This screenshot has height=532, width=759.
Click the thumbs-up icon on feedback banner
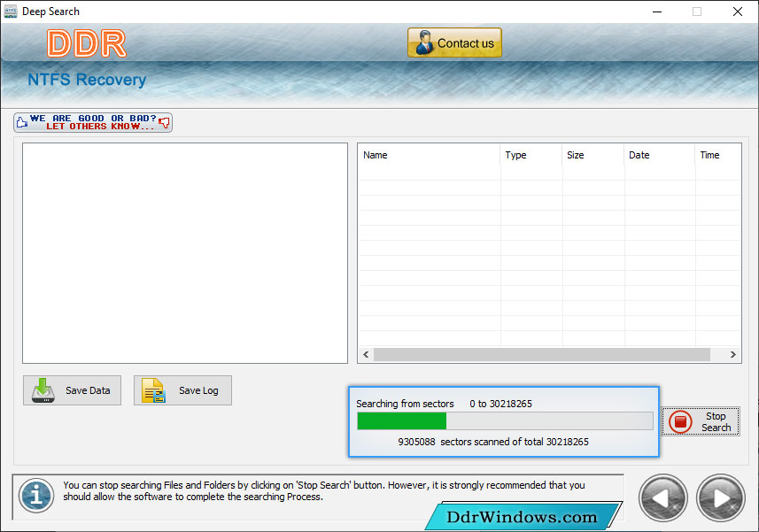[22, 122]
